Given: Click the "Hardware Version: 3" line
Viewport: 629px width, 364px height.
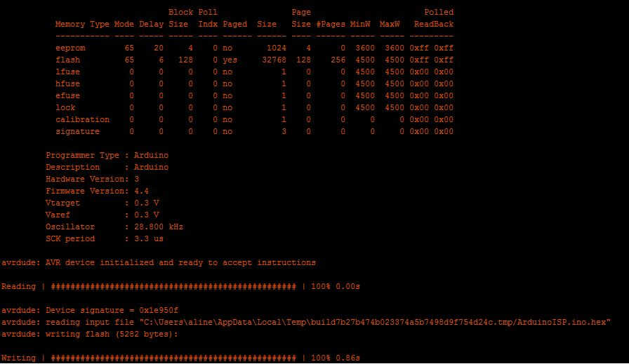Looking at the screenshot, I should coord(92,179).
